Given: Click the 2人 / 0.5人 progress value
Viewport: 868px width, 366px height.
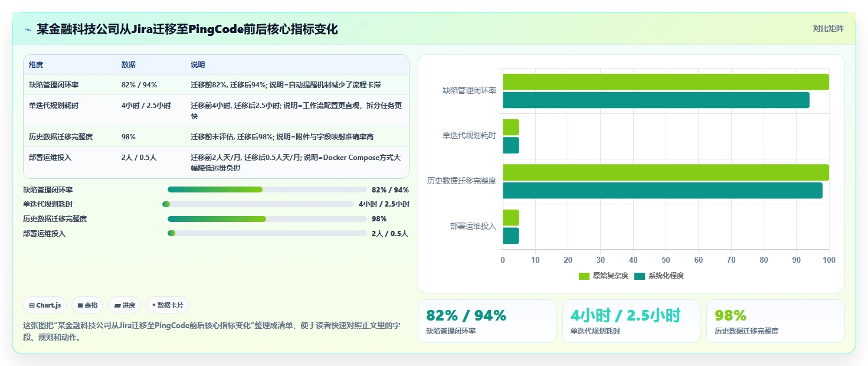Looking at the screenshot, I should click(x=390, y=233).
